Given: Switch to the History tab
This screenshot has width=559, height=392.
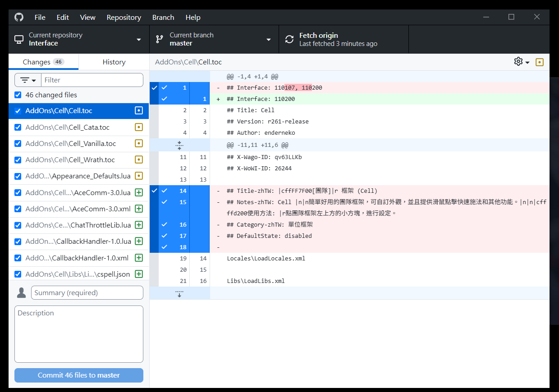Looking at the screenshot, I should (x=114, y=62).
